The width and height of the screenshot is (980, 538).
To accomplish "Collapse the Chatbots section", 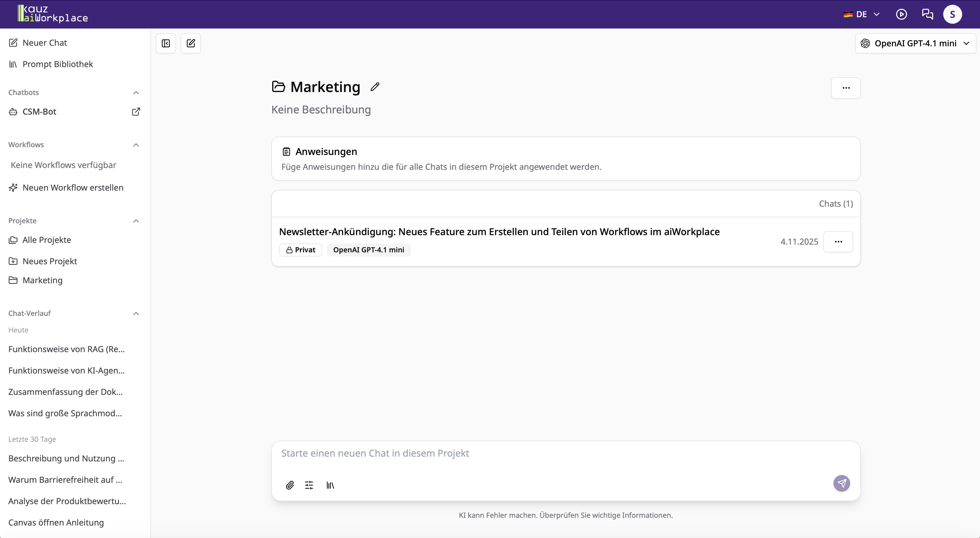I will pyautogui.click(x=136, y=92).
